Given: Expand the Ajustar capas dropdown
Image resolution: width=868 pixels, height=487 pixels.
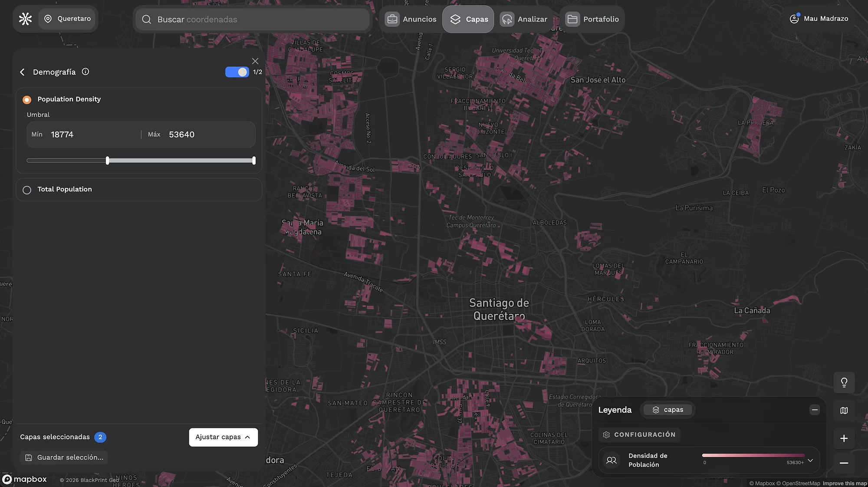Looking at the screenshot, I should (x=224, y=437).
